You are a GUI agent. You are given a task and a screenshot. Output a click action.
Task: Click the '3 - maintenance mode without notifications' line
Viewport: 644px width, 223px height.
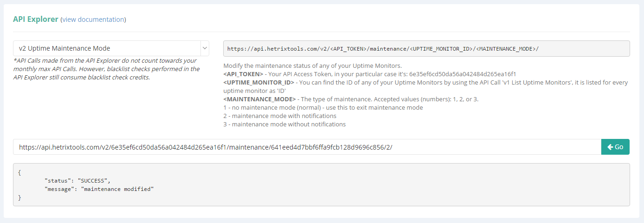(x=284, y=124)
